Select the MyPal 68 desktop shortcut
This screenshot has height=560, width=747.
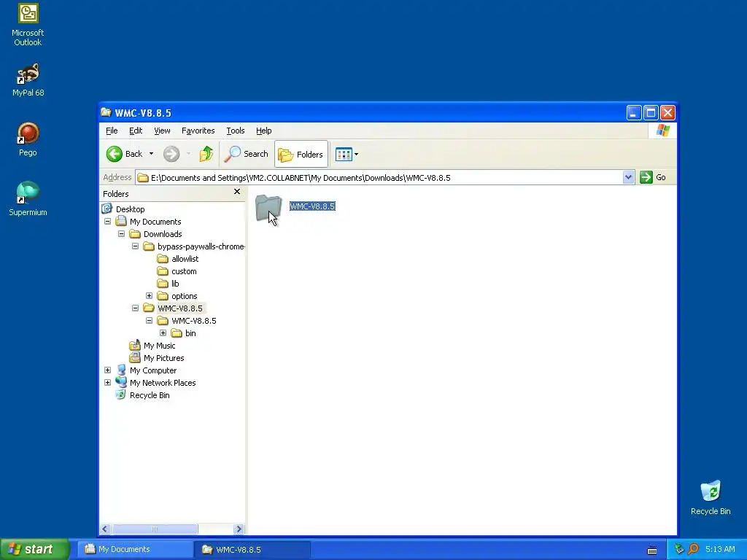click(28, 80)
